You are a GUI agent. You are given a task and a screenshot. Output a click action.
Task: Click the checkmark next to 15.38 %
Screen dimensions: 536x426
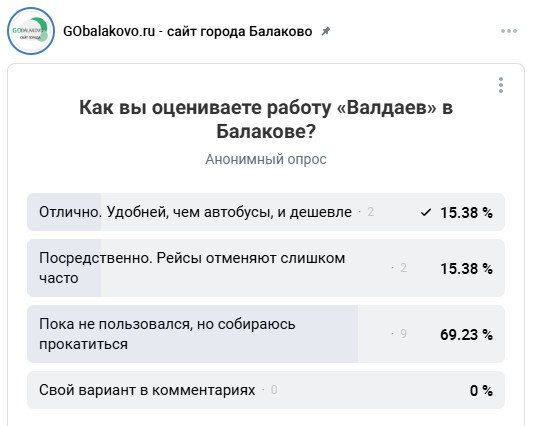426,213
